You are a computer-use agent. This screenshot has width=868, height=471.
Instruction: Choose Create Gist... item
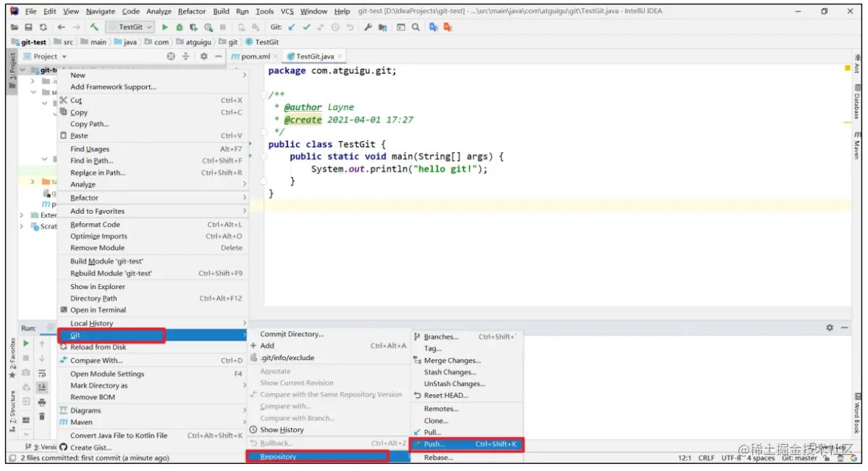pyautogui.click(x=152, y=448)
